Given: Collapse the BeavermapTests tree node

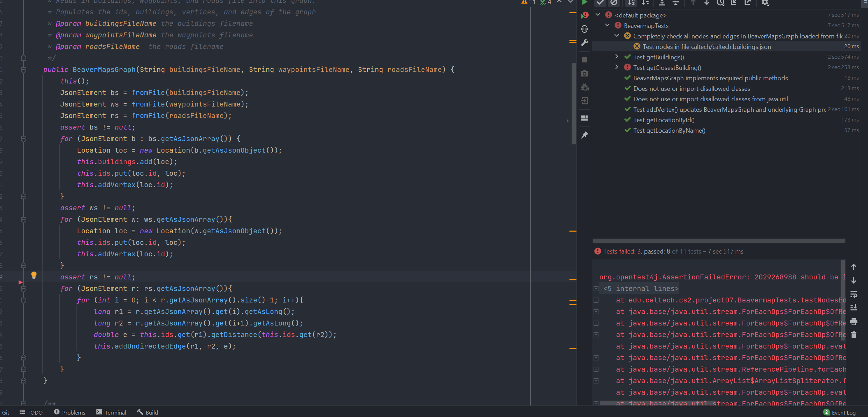Looking at the screenshot, I should 607,25.
